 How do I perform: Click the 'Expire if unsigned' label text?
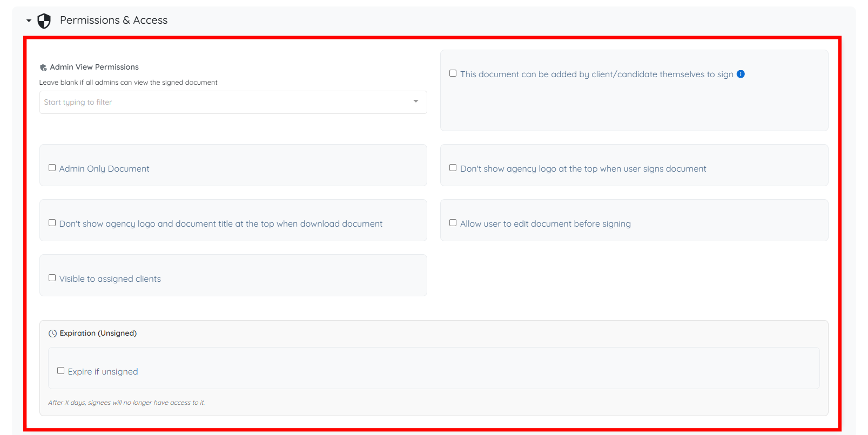click(x=103, y=371)
